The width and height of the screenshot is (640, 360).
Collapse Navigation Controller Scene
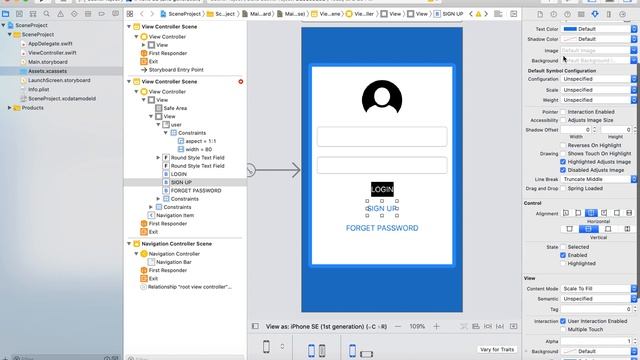pyautogui.click(x=129, y=244)
